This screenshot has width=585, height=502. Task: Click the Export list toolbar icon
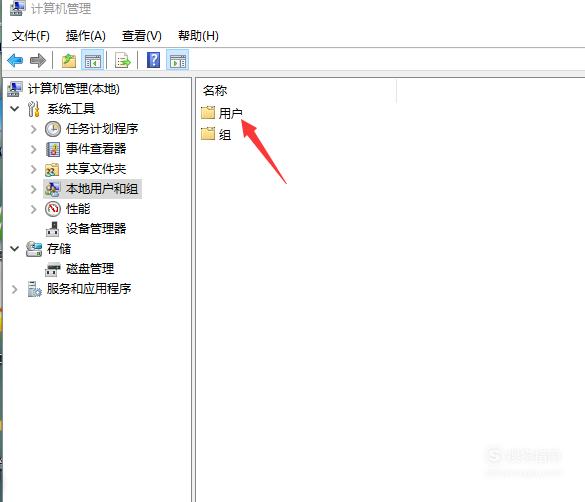123,60
